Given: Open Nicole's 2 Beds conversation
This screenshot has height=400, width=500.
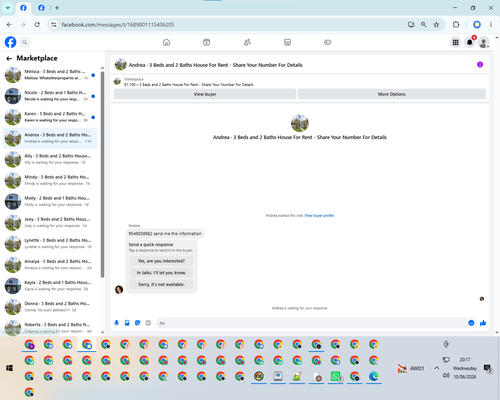Looking at the screenshot, I should point(50,96).
